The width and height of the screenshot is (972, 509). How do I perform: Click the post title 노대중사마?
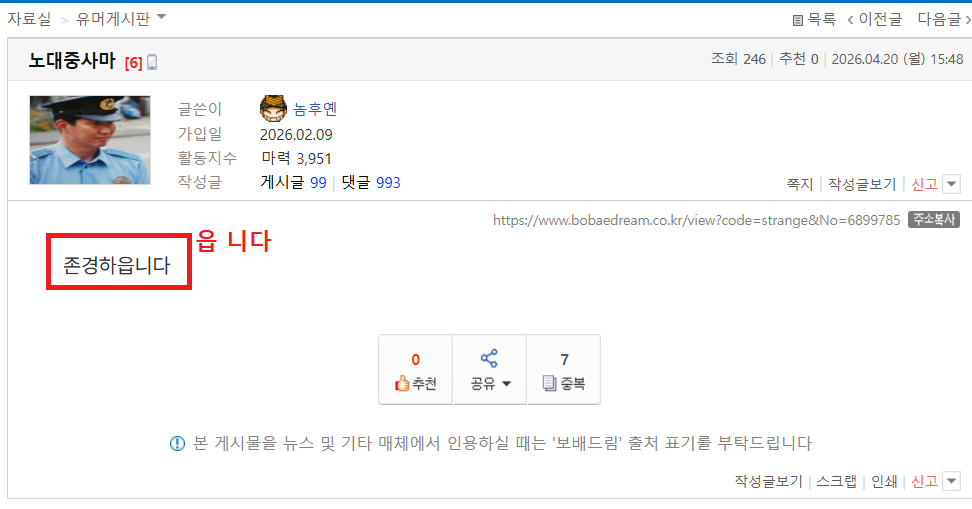(72, 60)
